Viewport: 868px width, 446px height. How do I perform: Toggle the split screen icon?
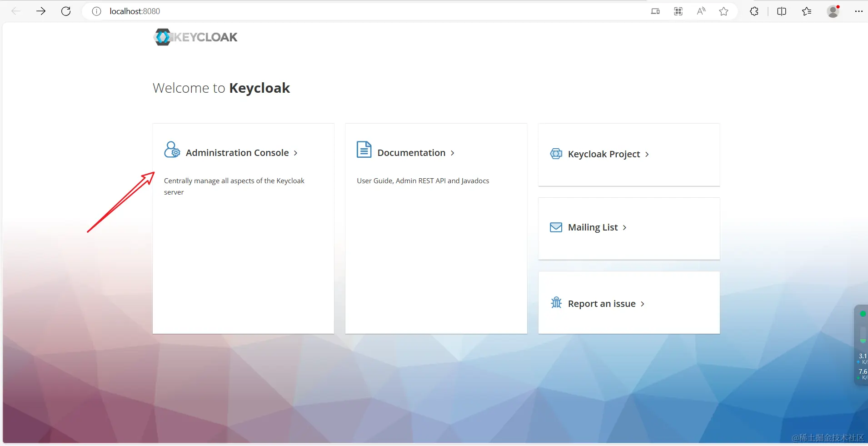tap(782, 11)
